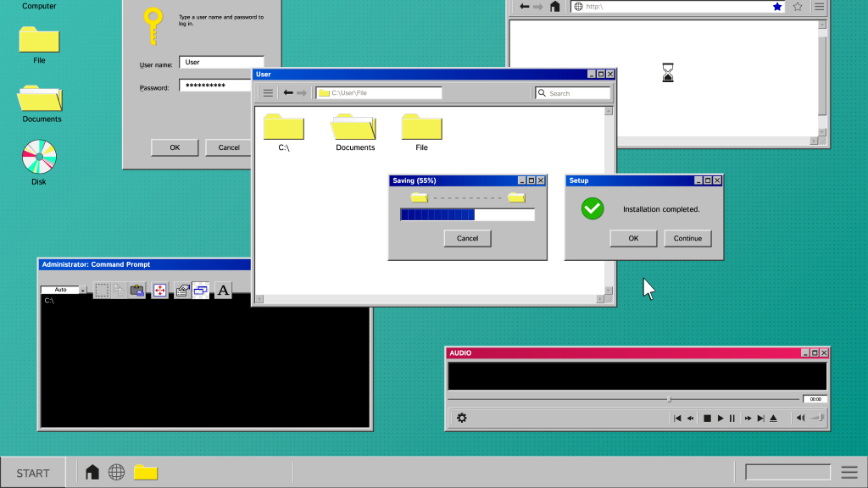Click the blue bookmark star in address bar

[777, 7]
